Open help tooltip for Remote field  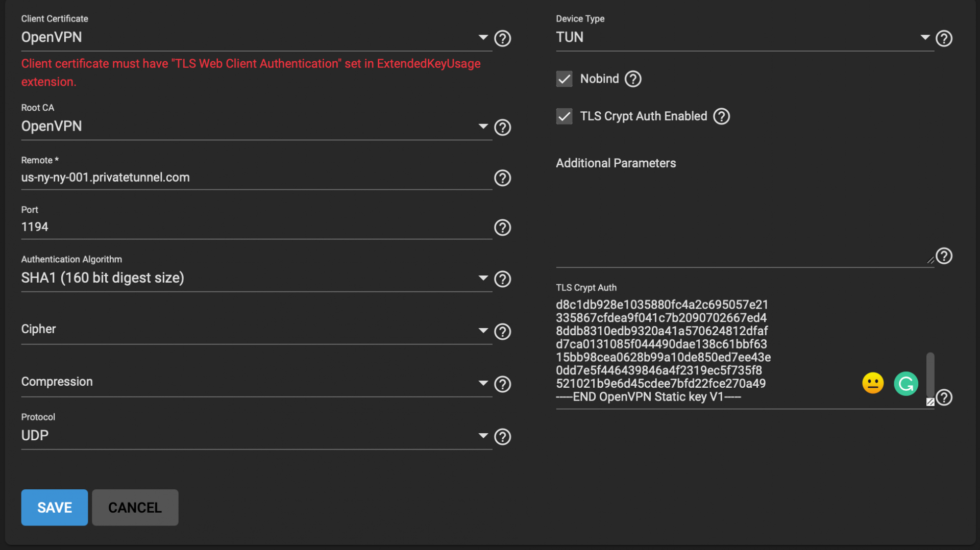[503, 178]
